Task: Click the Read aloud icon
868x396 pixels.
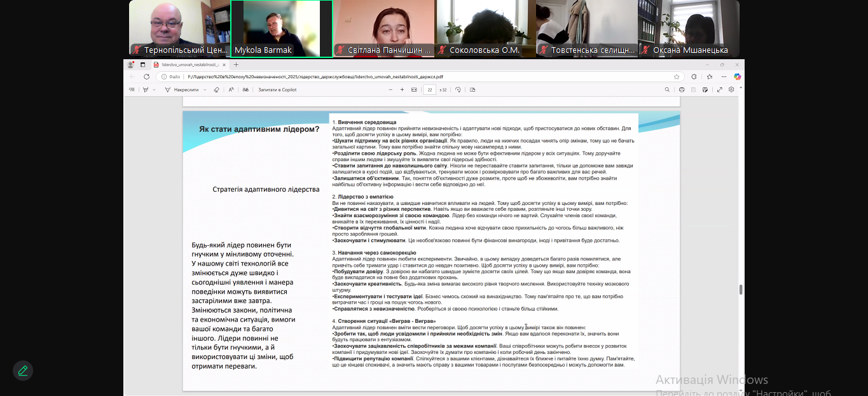Action: coord(231,90)
